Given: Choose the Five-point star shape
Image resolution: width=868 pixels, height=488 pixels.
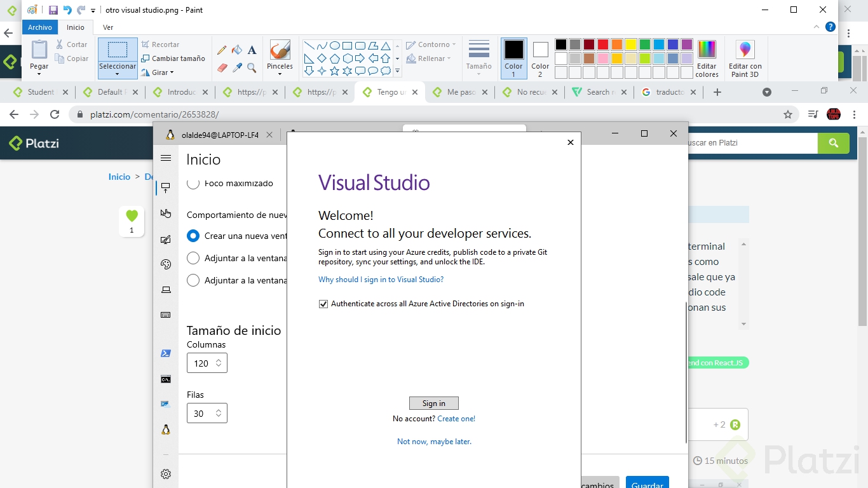Looking at the screenshot, I should tap(335, 71).
